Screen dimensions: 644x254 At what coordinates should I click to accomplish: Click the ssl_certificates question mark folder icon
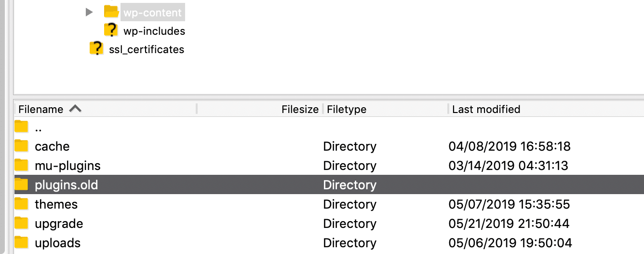tap(96, 49)
